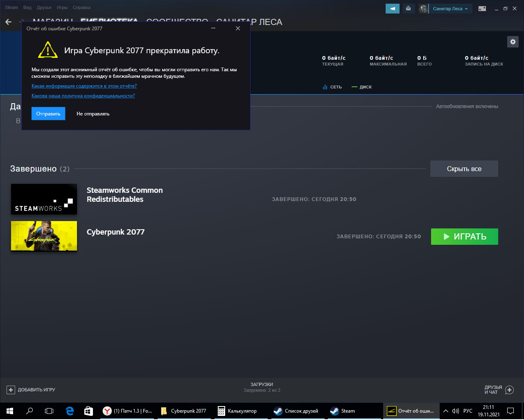Open the volume speaker tray icon
524x420 pixels.
tap(455, 411)
